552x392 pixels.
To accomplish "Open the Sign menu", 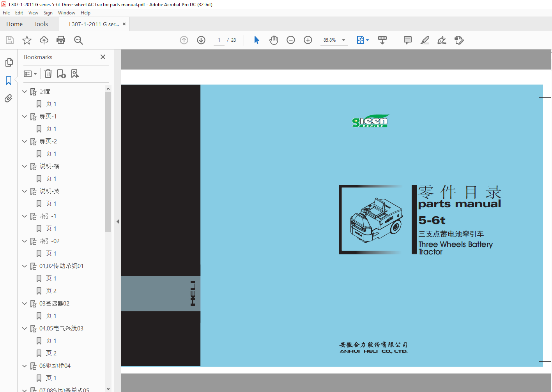I will (48, 13).
